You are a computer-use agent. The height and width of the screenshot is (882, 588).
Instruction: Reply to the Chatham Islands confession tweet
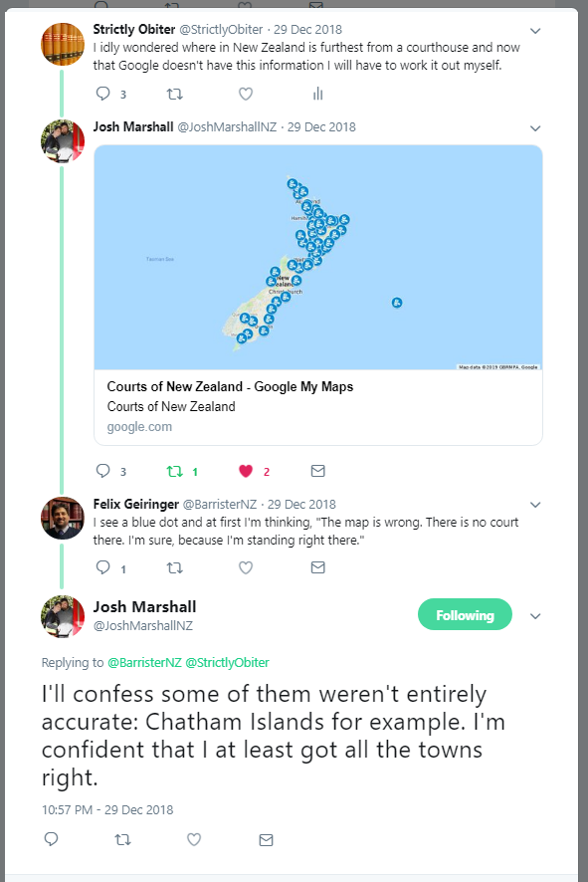51,839
